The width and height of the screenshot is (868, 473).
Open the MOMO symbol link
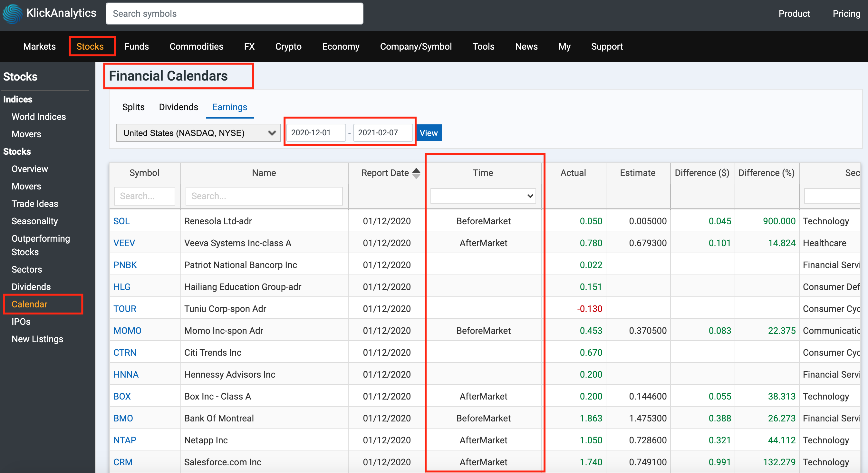[x=127, y=331]
